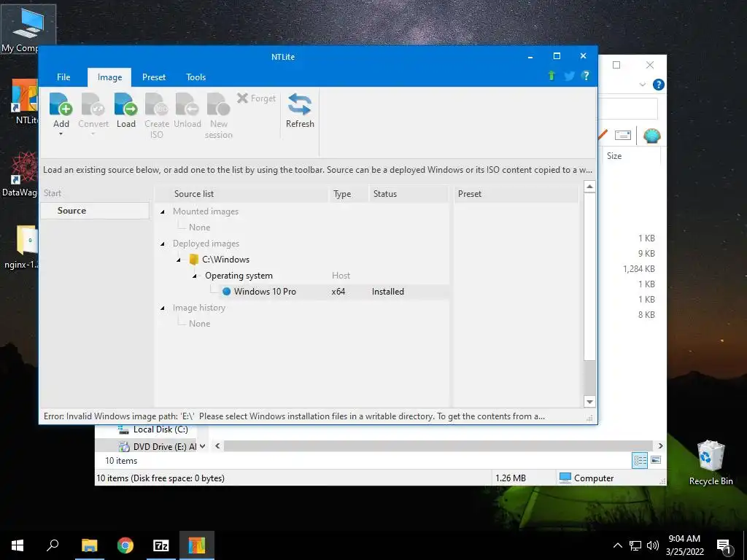This screenshot has height=560, width=747.
Task: Expand the Explorer ribbon chevron
Action: tap(642, 85)
